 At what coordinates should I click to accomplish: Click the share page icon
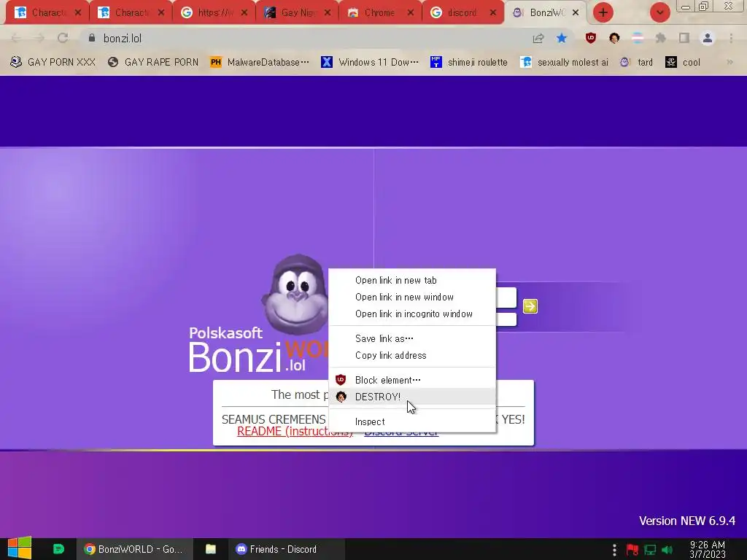538,38
